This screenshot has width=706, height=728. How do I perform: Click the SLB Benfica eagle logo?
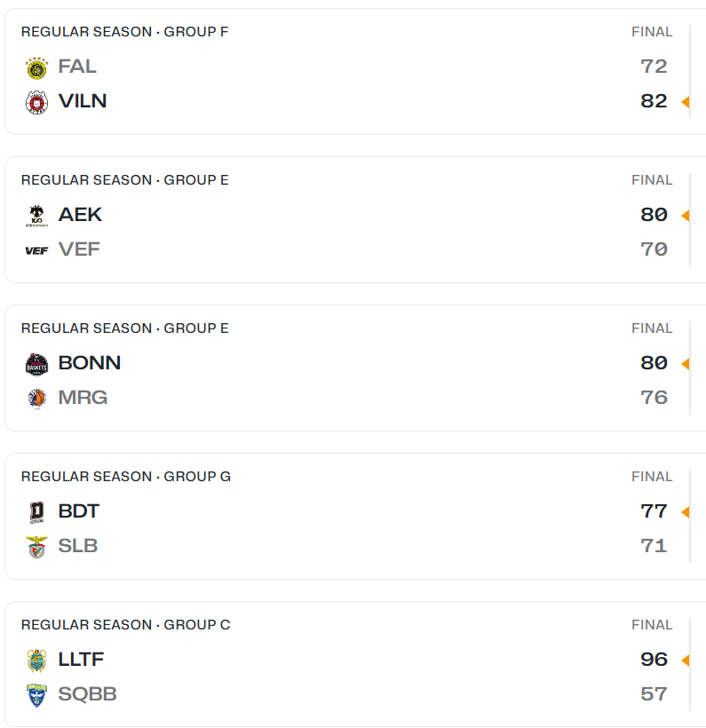[36, 547]
